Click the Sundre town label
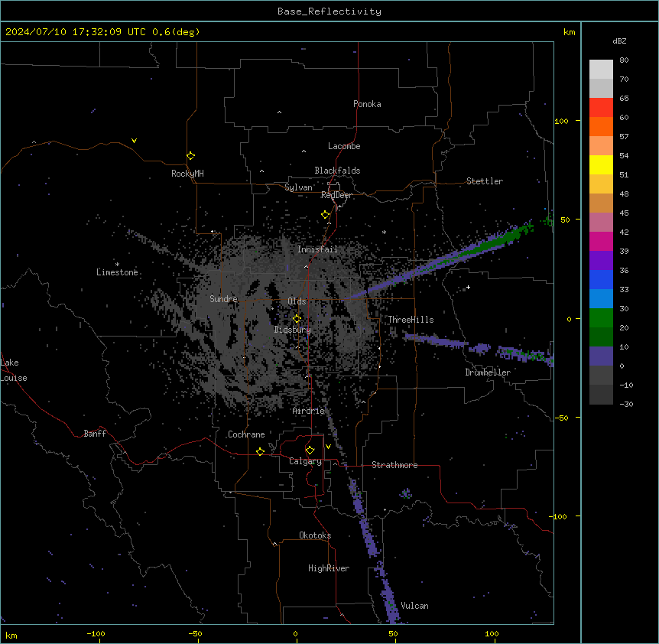The height and width of the screenshot is (644, 659). coord(223,299)
